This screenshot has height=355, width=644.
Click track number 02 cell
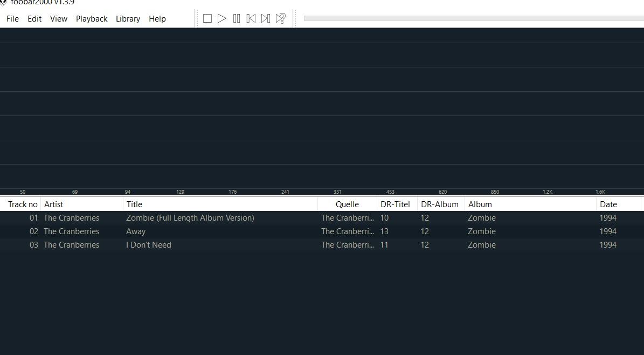(x=33, y=231)
